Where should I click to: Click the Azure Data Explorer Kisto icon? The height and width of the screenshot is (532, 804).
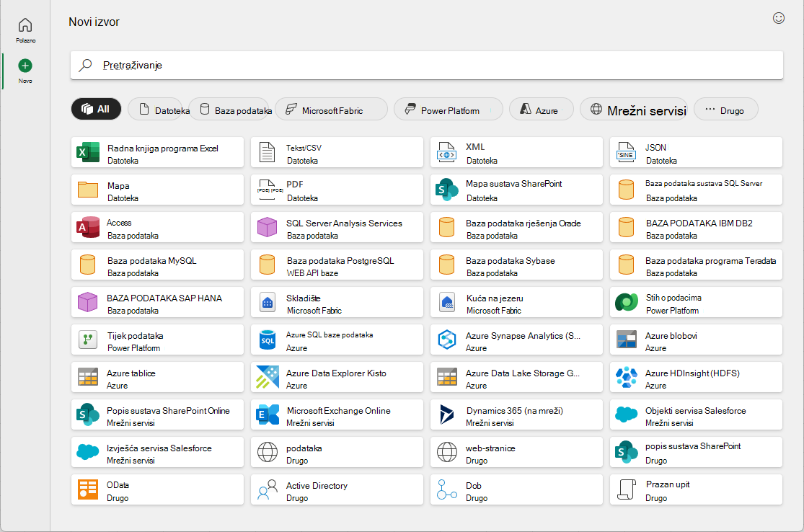click(267, 377)
